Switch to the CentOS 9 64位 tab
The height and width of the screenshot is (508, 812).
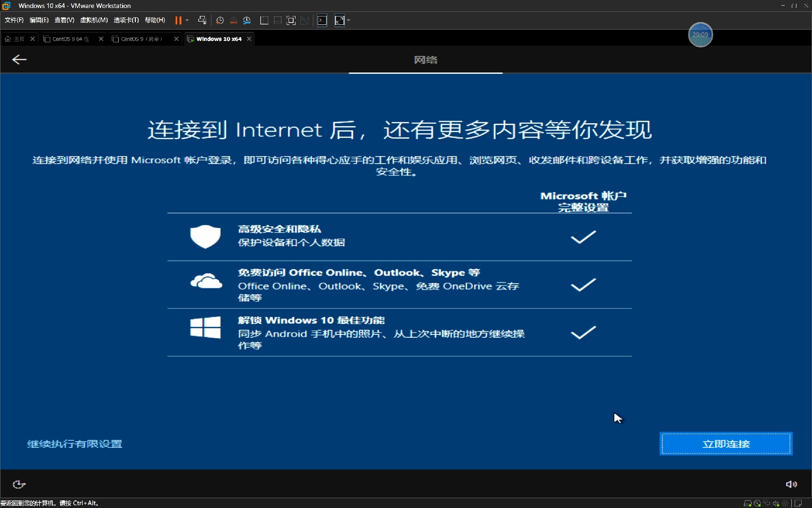click(70, 39)
